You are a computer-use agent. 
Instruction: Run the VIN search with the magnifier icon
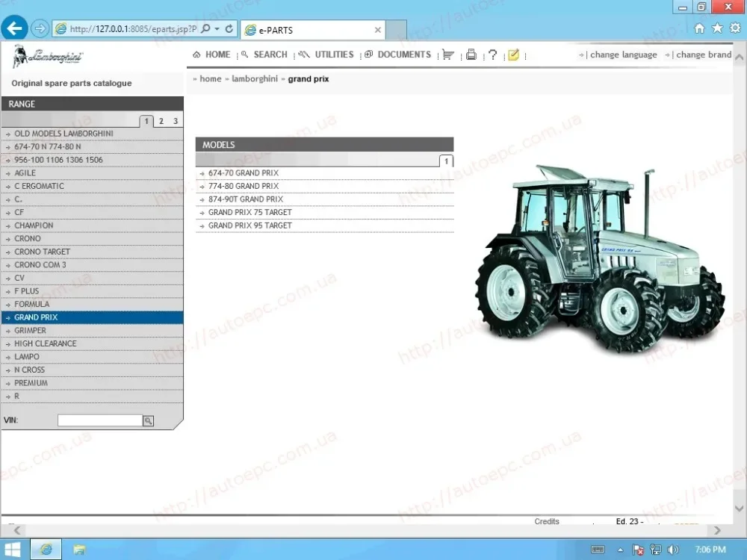click(147, 420)
